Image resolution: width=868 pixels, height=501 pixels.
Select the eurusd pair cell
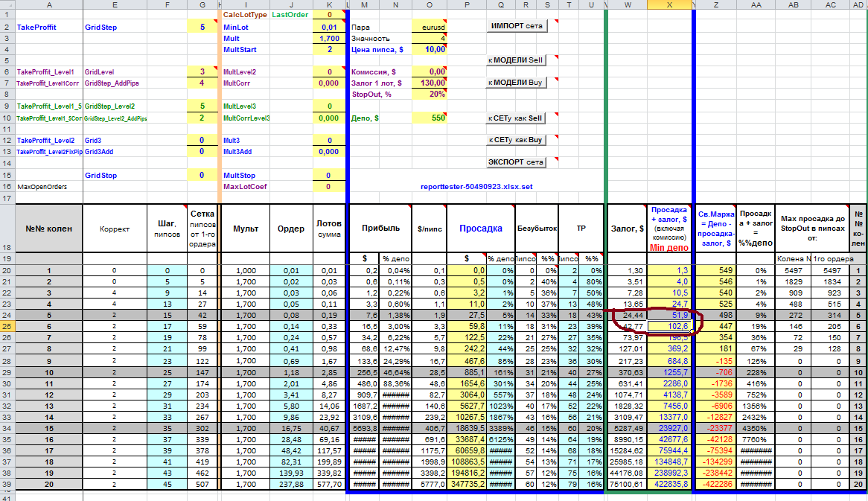(x=429, y=27)
